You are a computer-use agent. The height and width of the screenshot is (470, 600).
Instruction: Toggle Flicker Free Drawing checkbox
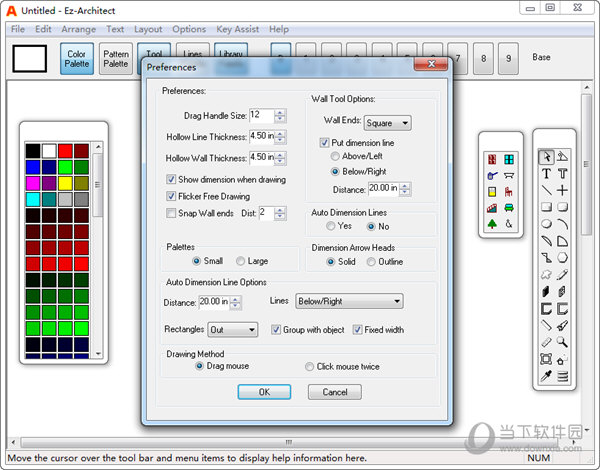[171, 196]
